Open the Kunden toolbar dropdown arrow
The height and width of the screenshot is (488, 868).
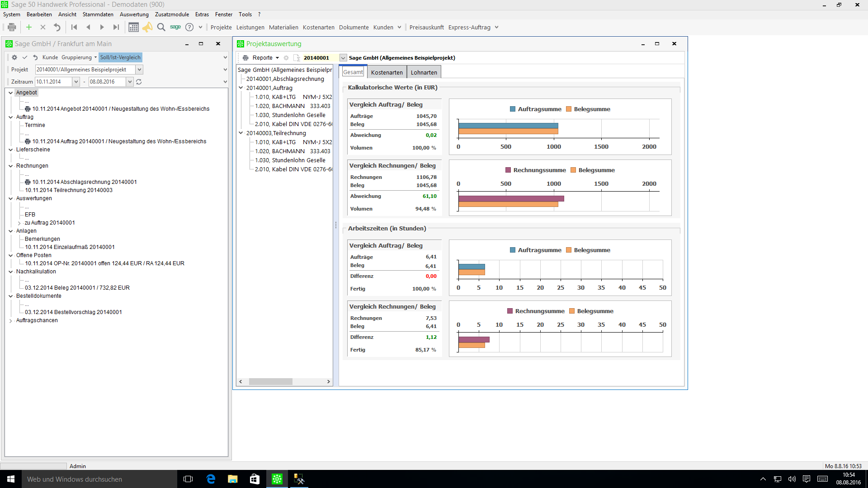click(399, 27)
